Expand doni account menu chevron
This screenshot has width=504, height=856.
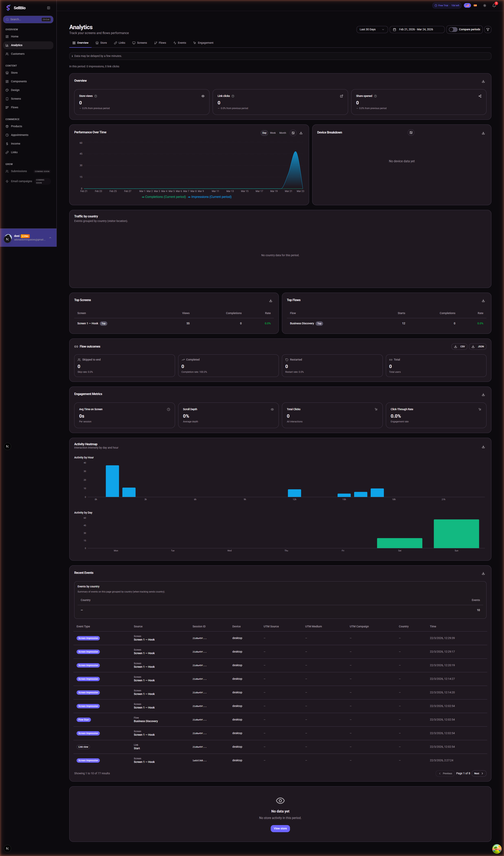tap(50, 238)
